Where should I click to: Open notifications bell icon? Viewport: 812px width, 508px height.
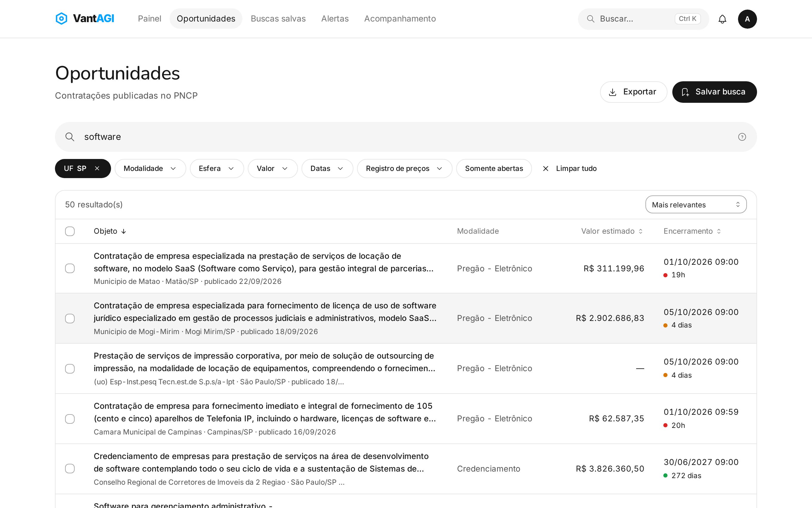click(x=722, y=19)
